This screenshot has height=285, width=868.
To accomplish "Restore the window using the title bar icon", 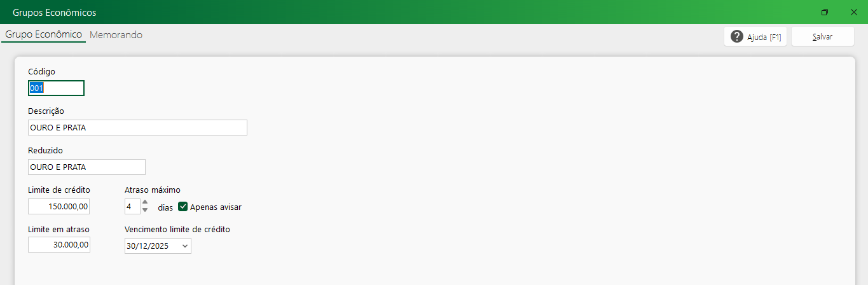I will point(825,12).
